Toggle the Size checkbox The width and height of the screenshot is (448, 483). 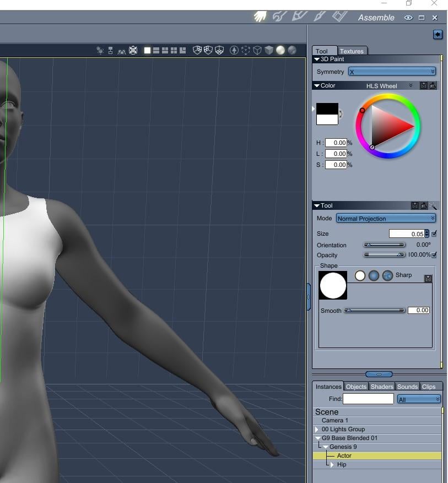tap(434, 234)
